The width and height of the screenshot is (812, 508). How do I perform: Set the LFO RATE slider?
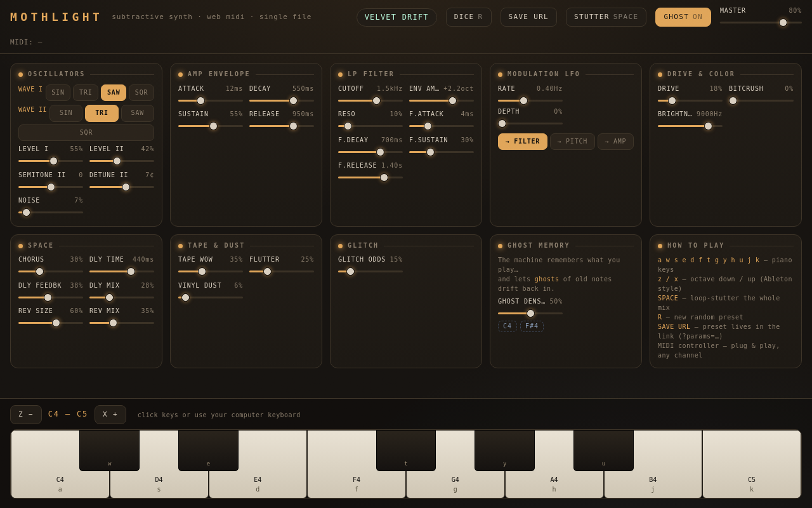coord(530,100)
